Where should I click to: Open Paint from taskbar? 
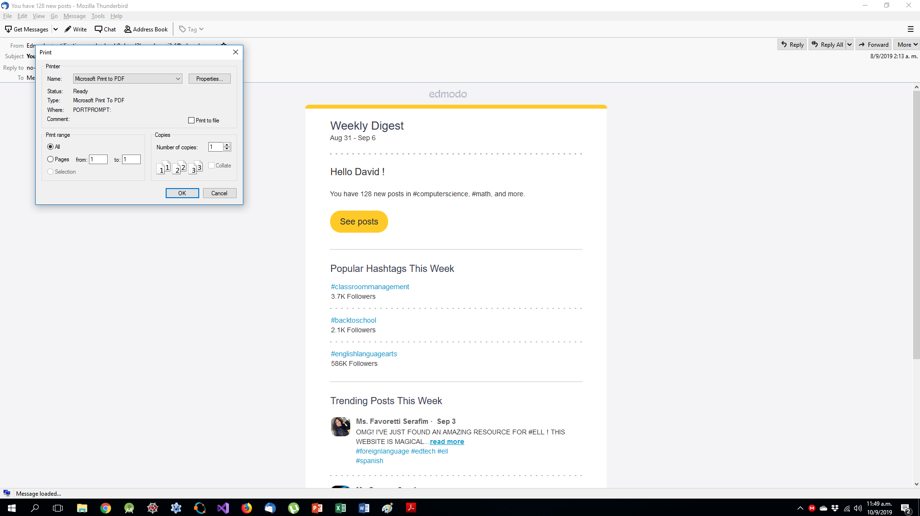point(387,508)
